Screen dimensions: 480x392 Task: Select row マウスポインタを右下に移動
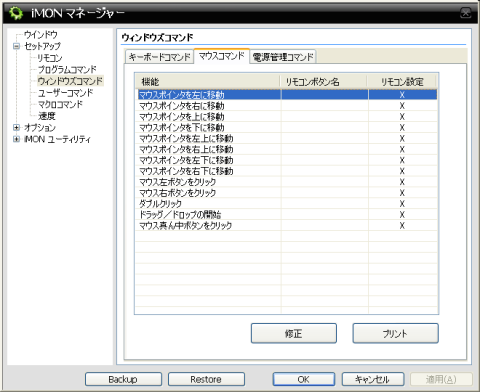[286, 171]
